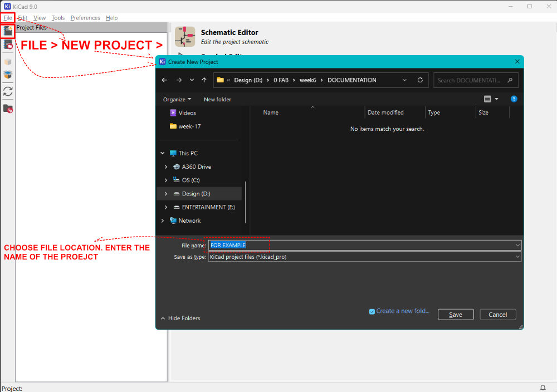This screenshot has width=557, height=392.
Task: Click the Refresh project tree icon
Action: click(x=8, y=91)
